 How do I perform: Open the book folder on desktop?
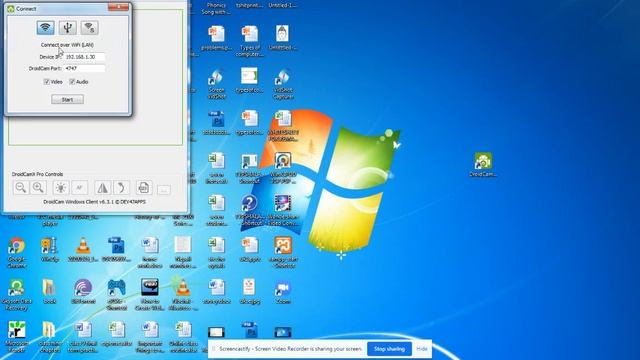tap(49, 291)
